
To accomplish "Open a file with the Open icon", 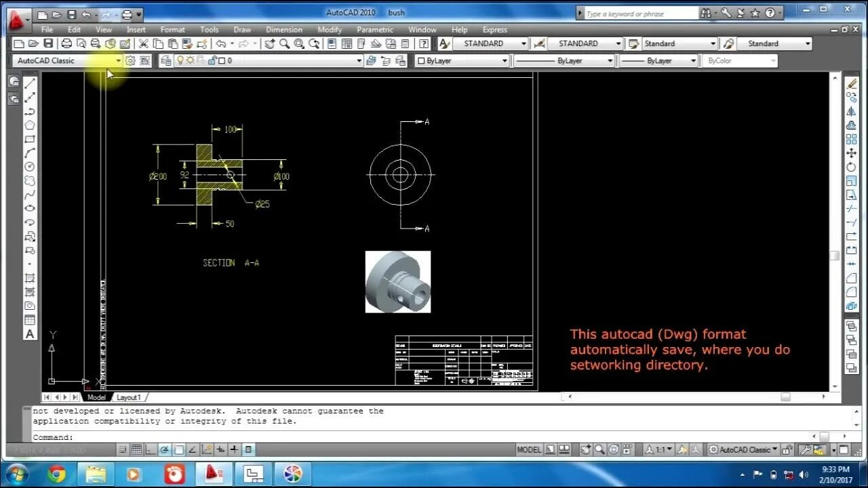I will pyautogui.click(x=33, y=43).
